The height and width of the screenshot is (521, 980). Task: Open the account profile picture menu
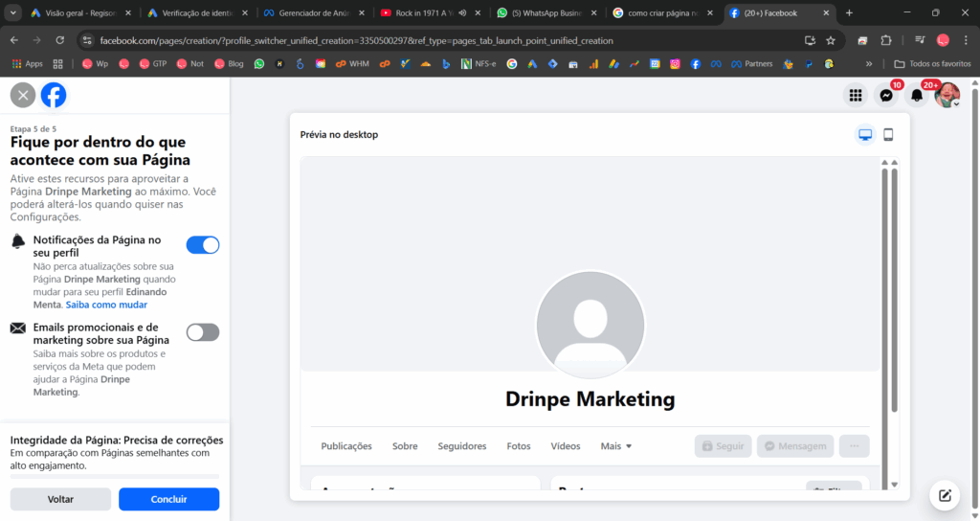click(x=947, y=95)
